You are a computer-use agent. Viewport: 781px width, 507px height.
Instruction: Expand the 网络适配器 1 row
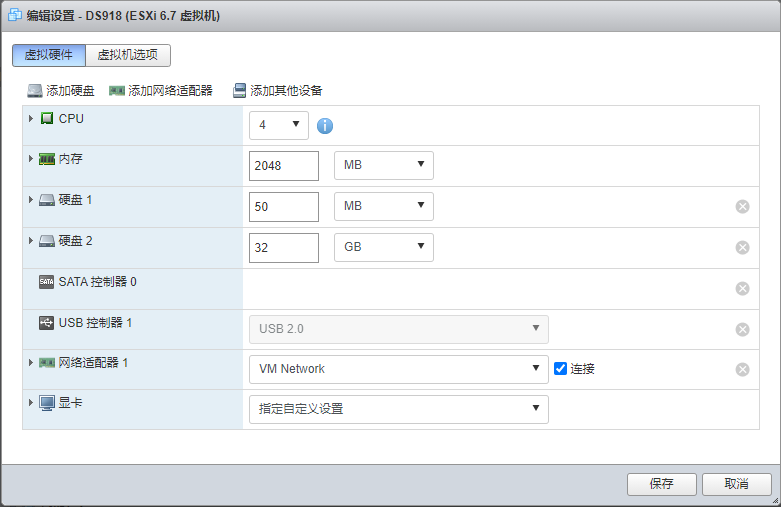[x=31, y=363]
